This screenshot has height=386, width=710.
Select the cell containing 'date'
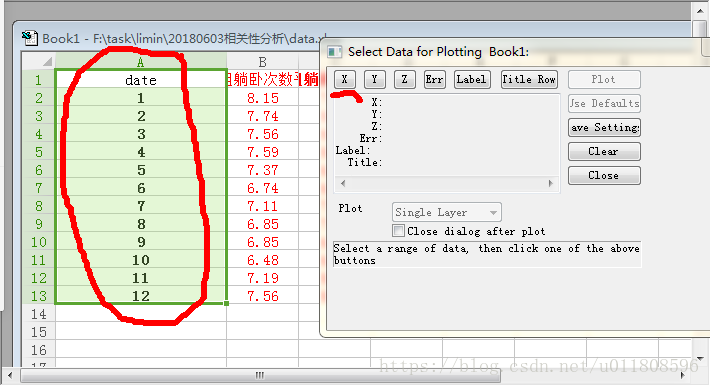(141, 80)
